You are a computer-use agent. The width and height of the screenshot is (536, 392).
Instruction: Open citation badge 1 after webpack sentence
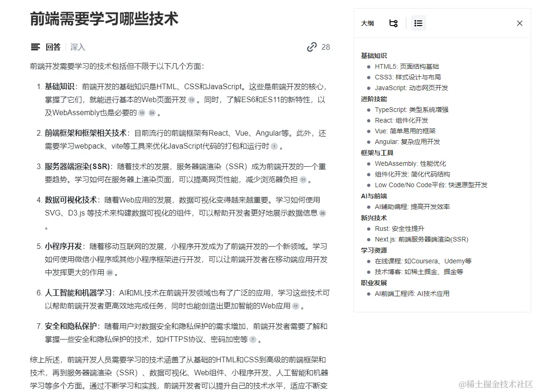274,146
